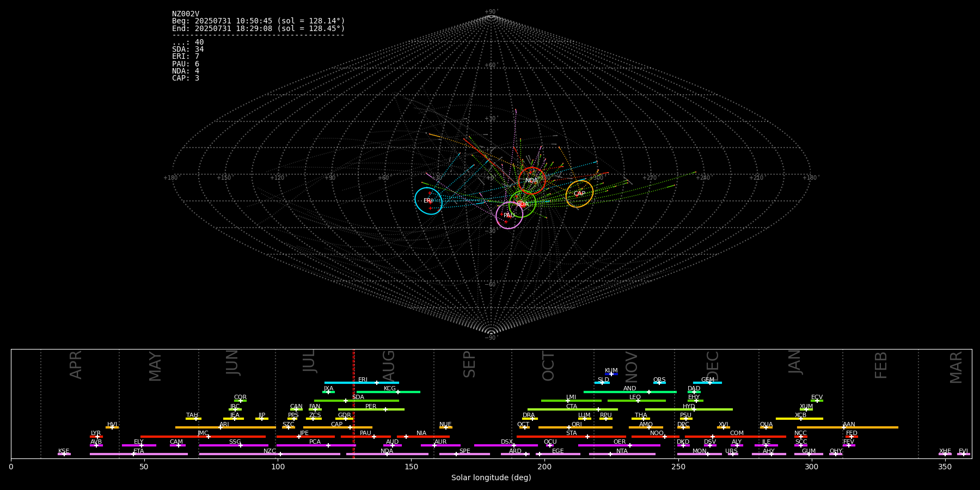The width and height of the screenshot is (980, 490).
Task: Click the NTA shower bar on timeline
Action: [622, 454]
